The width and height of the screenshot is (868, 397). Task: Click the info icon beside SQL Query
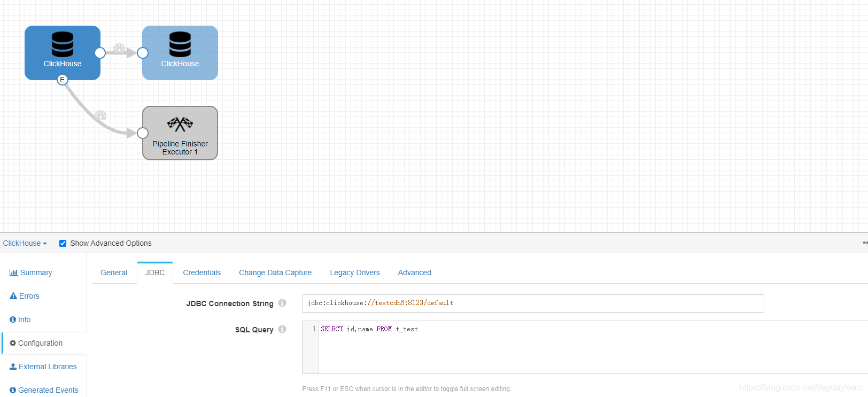click(282, 329)
